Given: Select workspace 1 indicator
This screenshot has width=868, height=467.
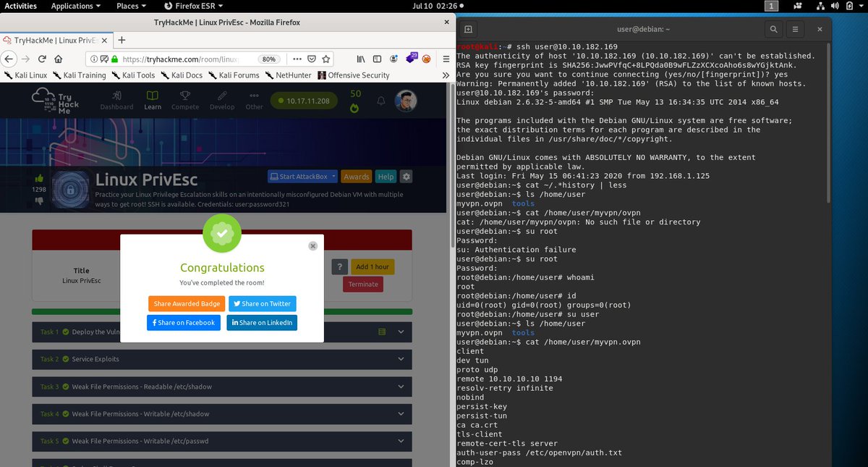Looking at the screenshot, I should click(772, 6).
